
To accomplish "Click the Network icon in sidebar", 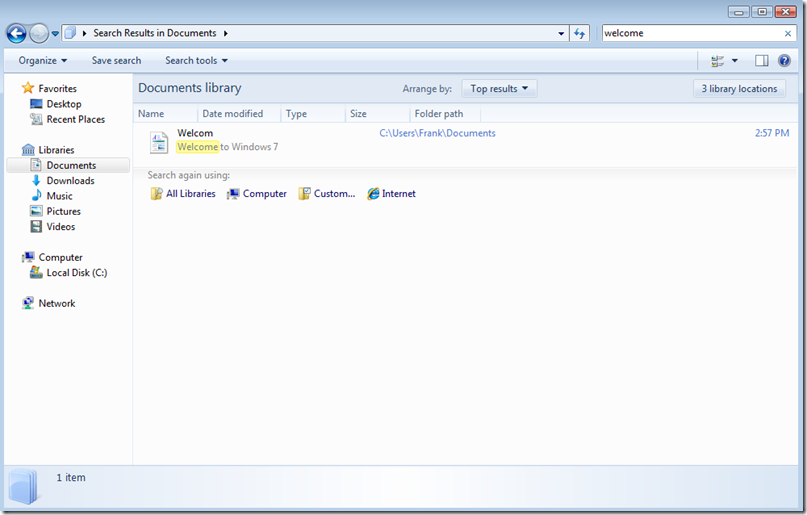I will point(28,303).
